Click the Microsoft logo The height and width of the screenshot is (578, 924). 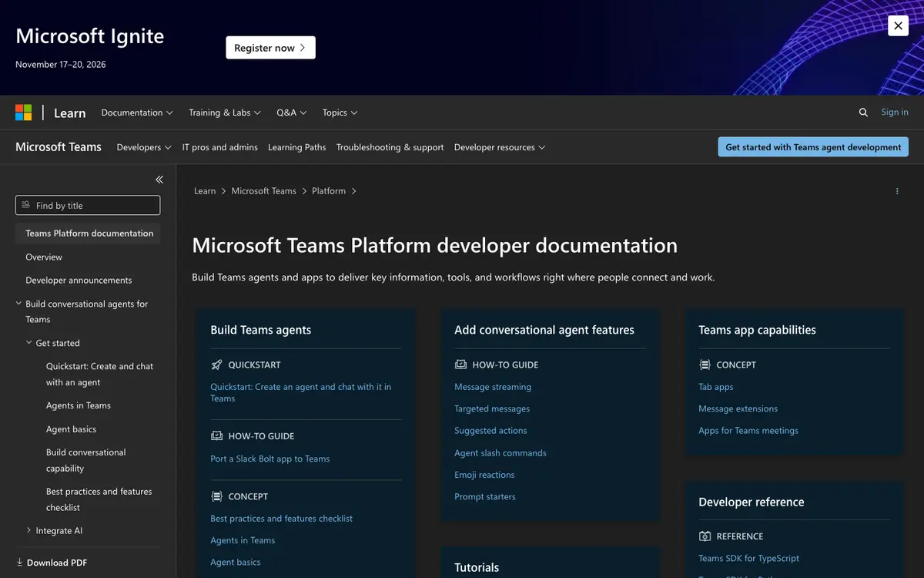[x=24, y=113]
